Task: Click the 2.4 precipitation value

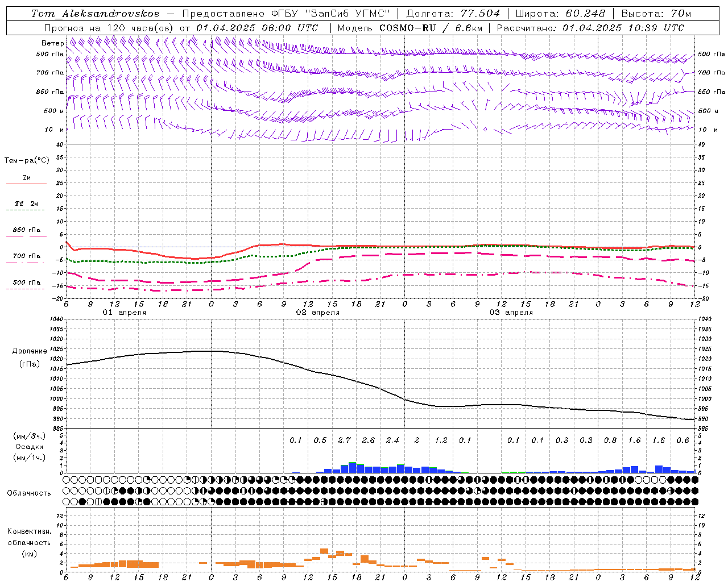Action: [392, 440]
